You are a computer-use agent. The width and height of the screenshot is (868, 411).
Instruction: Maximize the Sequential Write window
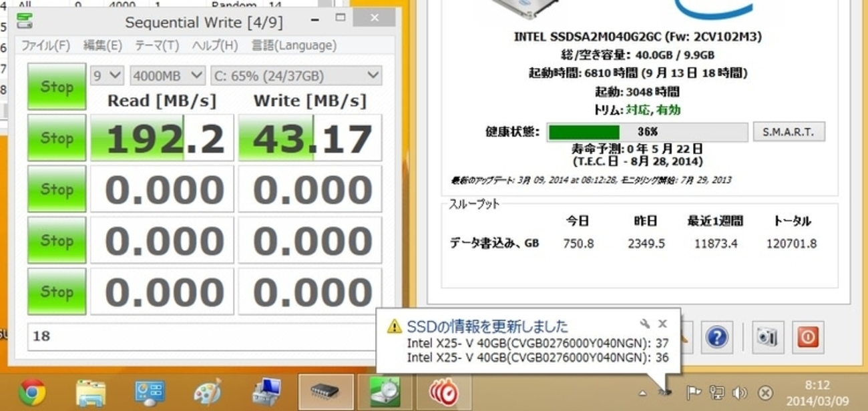pyautogui.click(x=340, y=17)
